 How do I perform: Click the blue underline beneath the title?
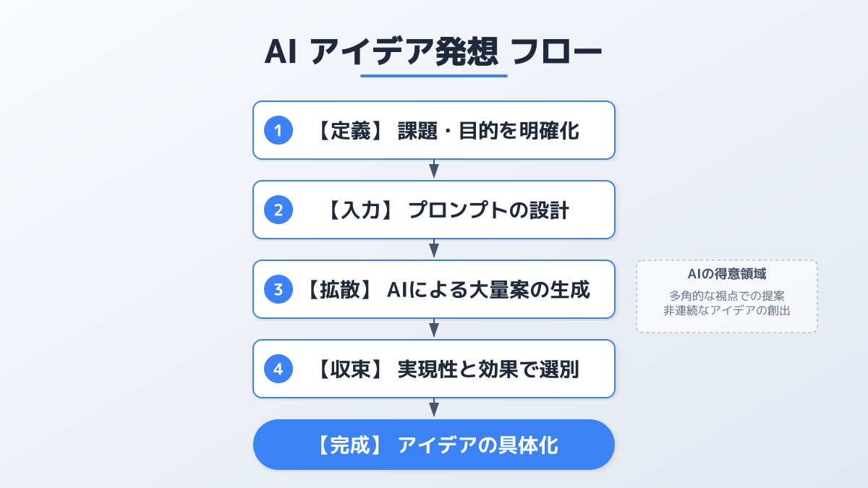(433, 75)
